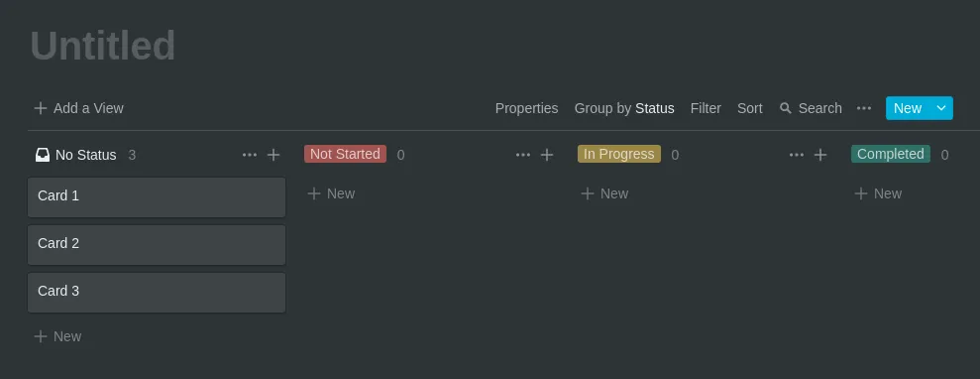
Task: Click the plus icon beside Not Started column
Action: (x=547, y=155)
